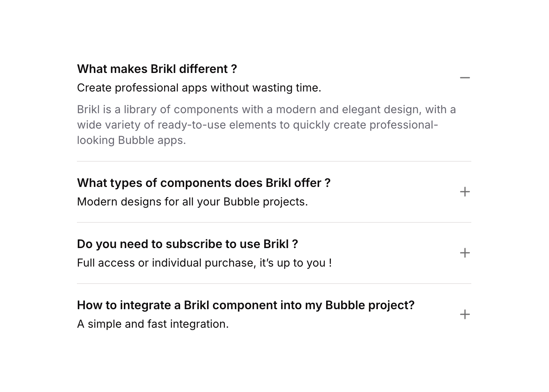
Task: Click "What makes Brikl different ?" heading
Action: click(157, 69)
